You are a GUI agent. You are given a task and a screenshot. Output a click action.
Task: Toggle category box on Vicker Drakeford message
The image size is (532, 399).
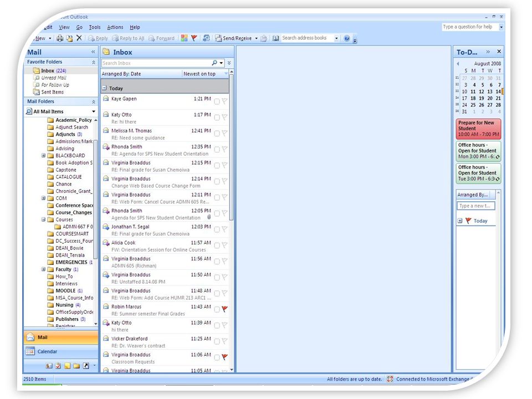click(217, 341)
